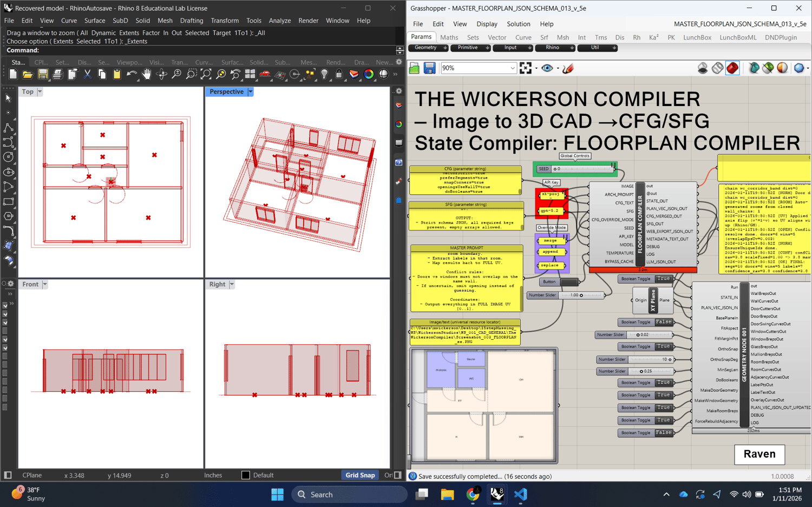Click the padlock Lock icon in Rhino
This screenshot has height=507, width=812.
339,74
